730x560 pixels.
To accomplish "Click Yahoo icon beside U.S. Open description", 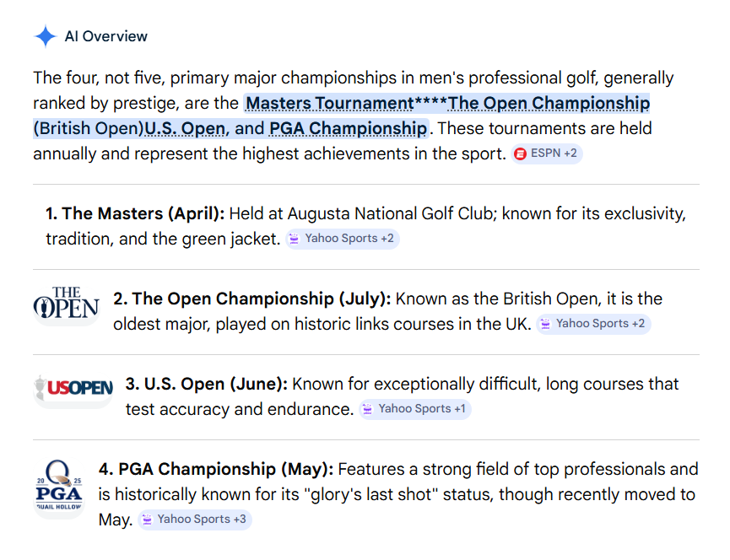I will (367, 409).
